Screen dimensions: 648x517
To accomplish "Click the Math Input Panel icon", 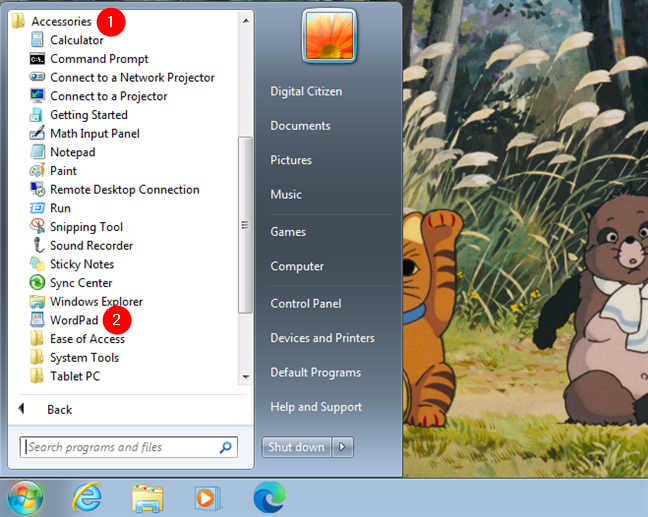I will (37, 133).
